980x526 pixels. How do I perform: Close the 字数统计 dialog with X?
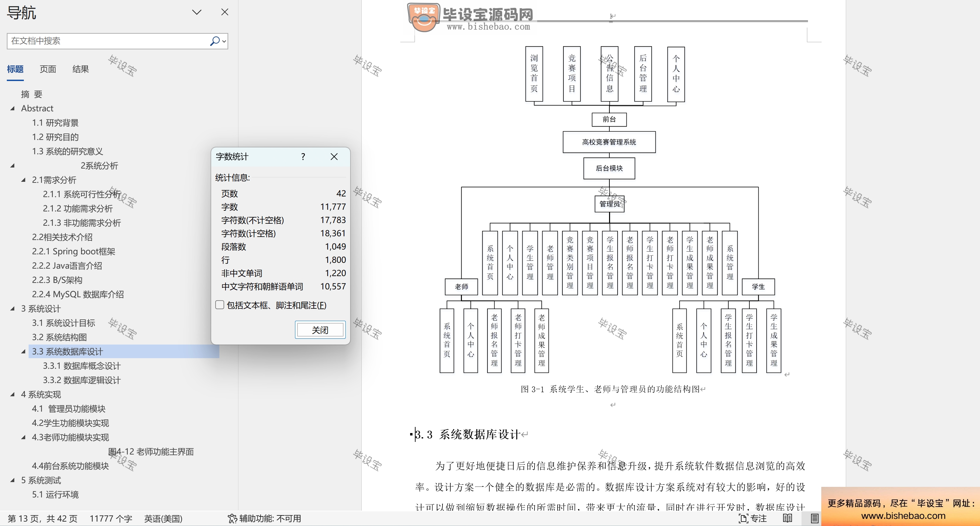point(334,157)
